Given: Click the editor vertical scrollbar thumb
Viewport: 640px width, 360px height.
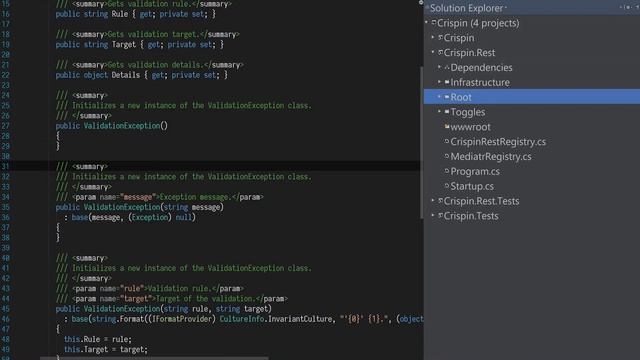Looking at the screenshot, I should tap(421, 142).
